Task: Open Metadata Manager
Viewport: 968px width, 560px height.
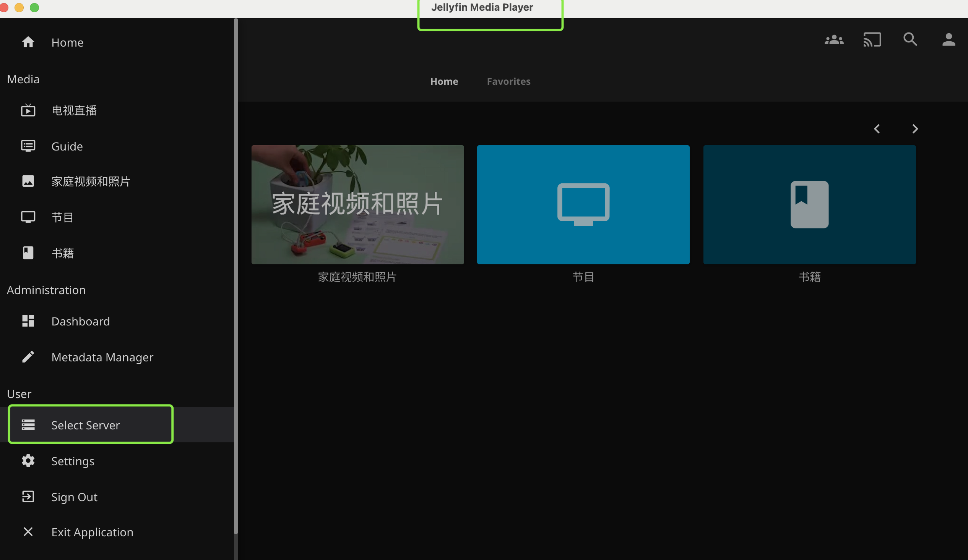Action: coord(102,357)
